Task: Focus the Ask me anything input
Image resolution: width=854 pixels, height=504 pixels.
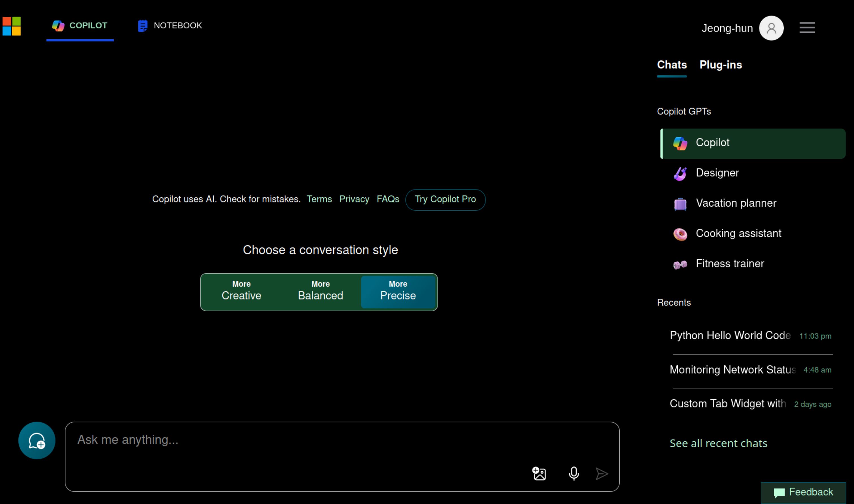Action: (342, 457)
